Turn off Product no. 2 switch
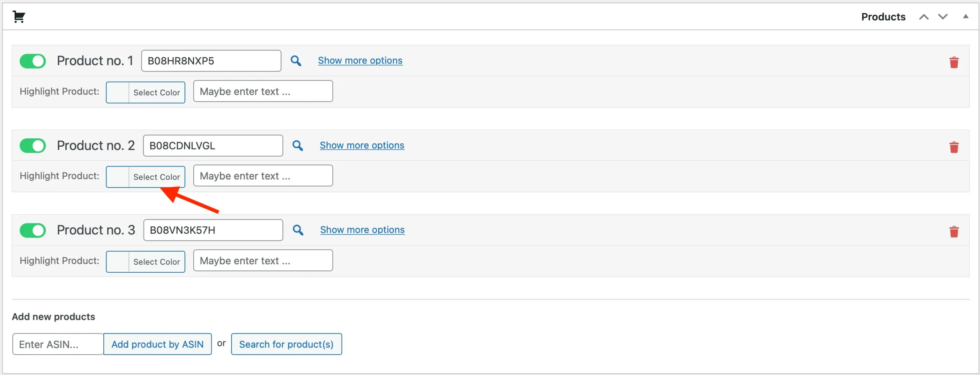 (33, 146)
